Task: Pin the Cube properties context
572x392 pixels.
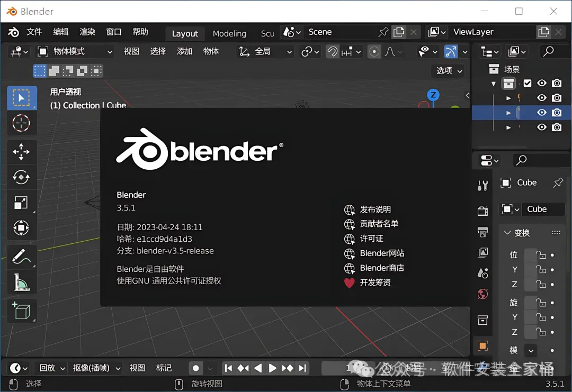Action: tap(558, 183)
